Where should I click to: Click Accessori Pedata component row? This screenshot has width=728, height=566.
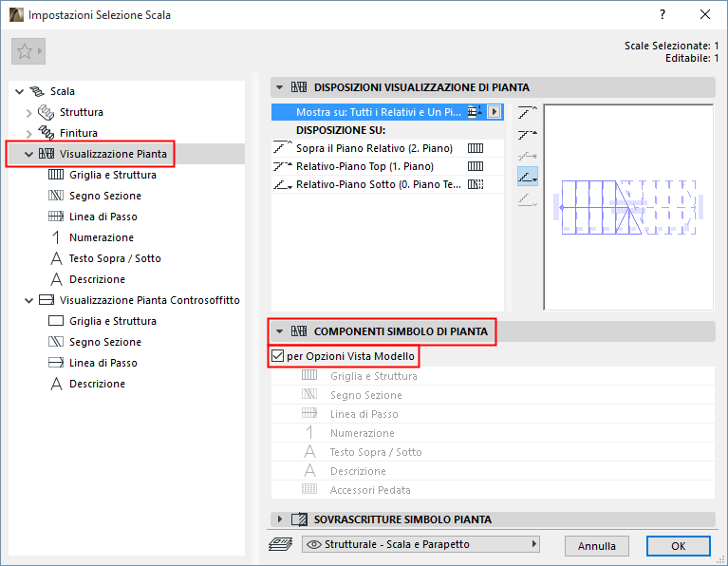coord(493,490)
